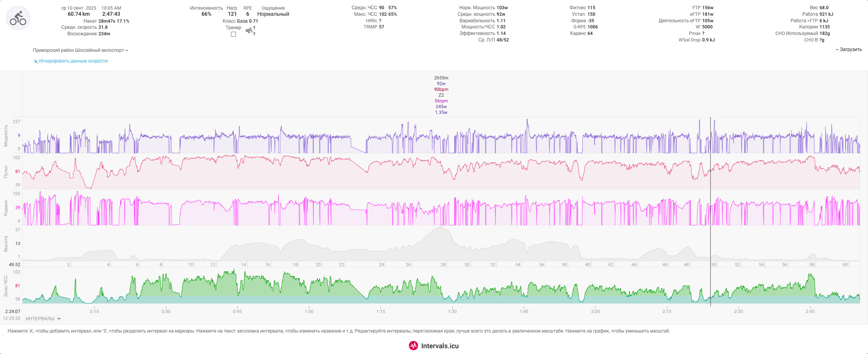
Task: Click the 1:00 mark on time axis
Action: [309, 311]
